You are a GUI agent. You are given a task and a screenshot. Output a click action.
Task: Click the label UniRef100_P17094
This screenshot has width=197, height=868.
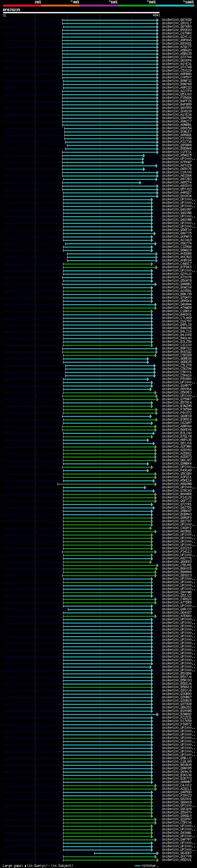[177, 139]
